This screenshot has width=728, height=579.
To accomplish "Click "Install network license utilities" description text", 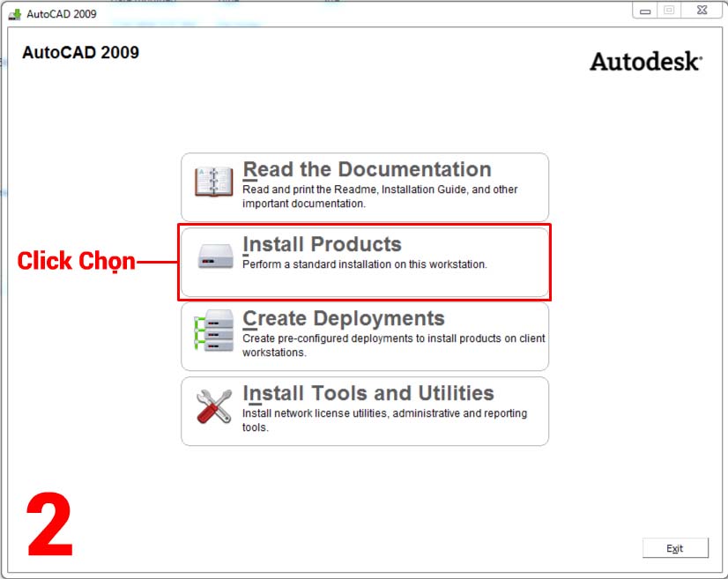I will coord(384,419).
